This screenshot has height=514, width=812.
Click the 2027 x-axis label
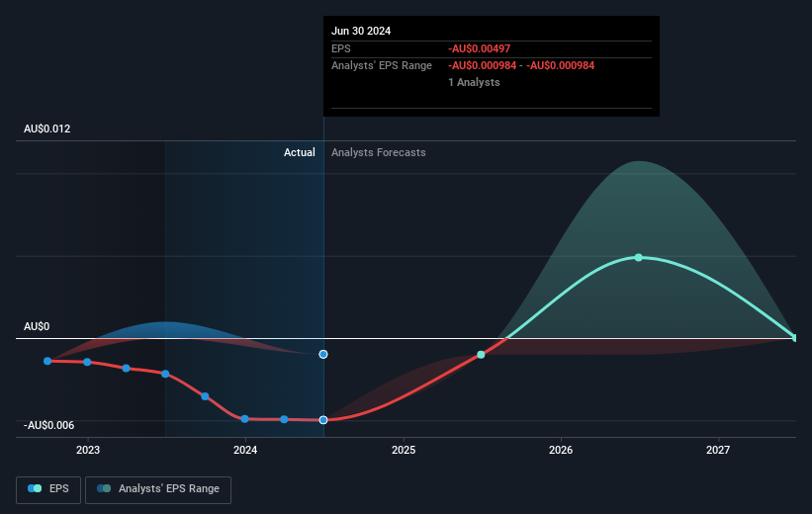click(718, 450)
